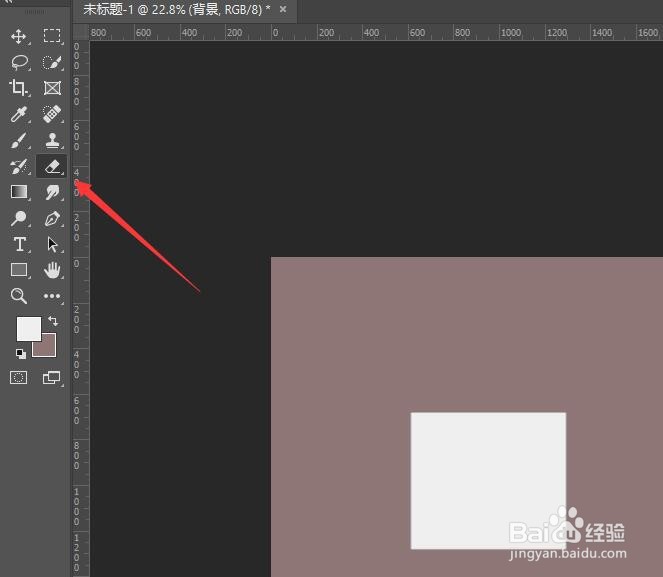
Task: Select the Hand tool
Action: 52,270
